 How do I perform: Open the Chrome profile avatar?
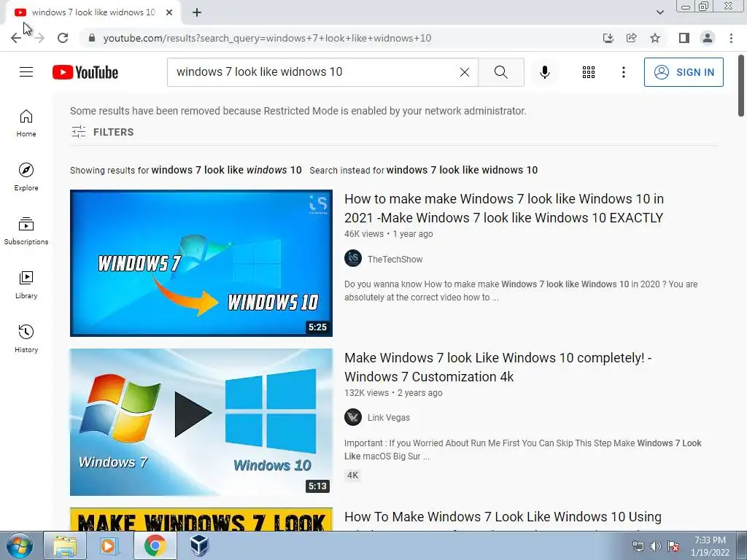pos(708,38)
